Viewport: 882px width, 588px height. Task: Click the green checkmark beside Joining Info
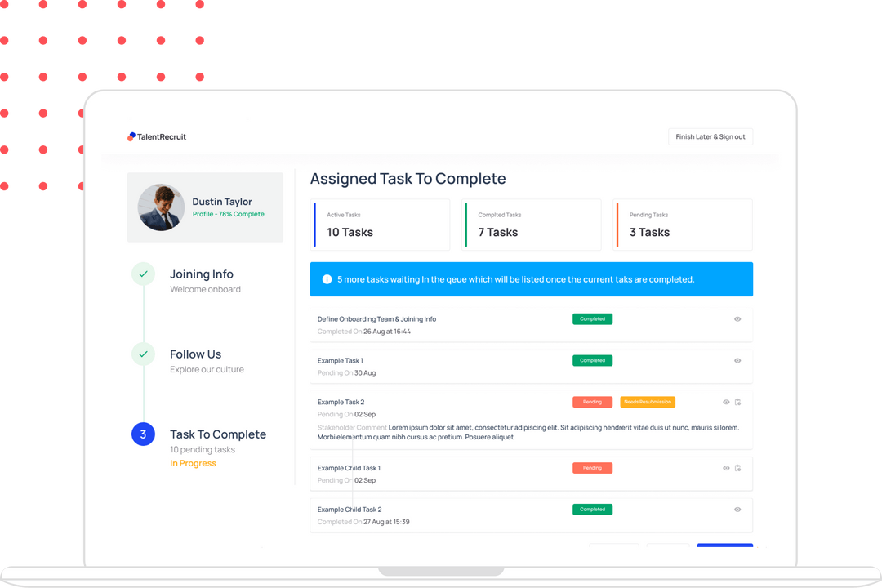point(143,274)
